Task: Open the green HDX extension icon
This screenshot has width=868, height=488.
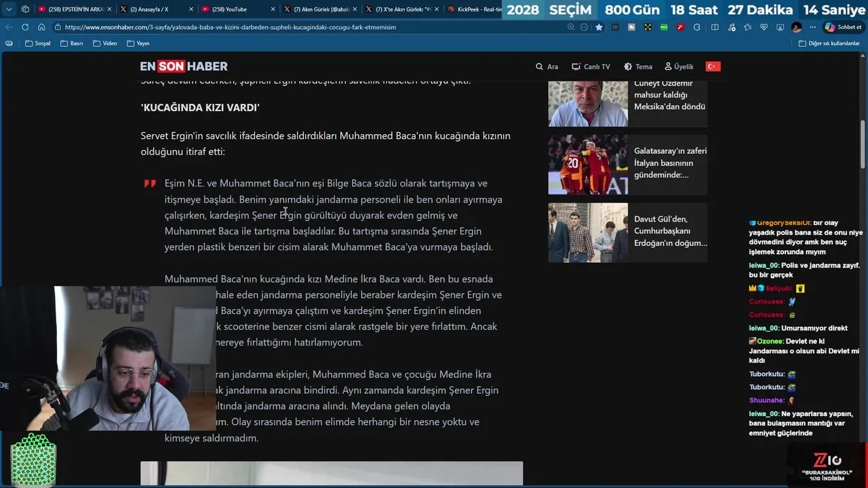Action: point(664,27)
